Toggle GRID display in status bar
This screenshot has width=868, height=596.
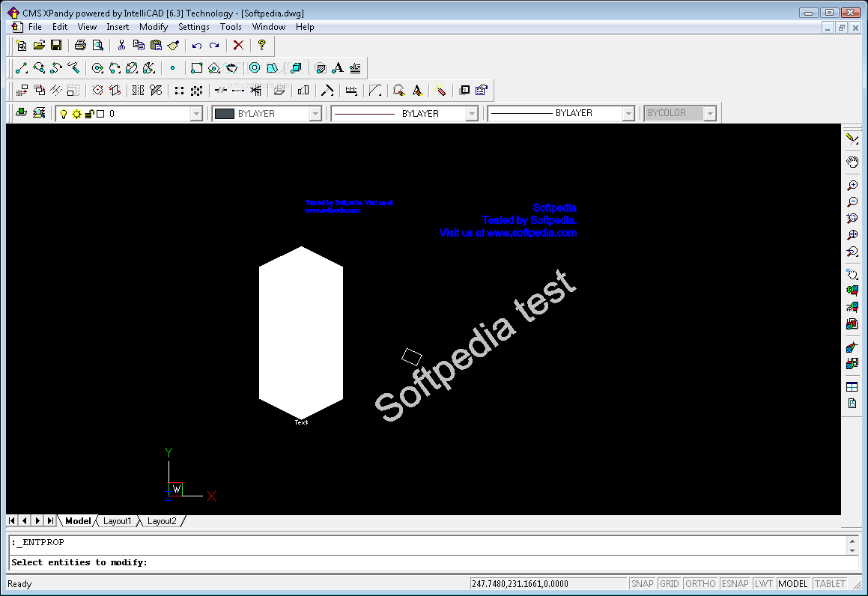[670, 583]
